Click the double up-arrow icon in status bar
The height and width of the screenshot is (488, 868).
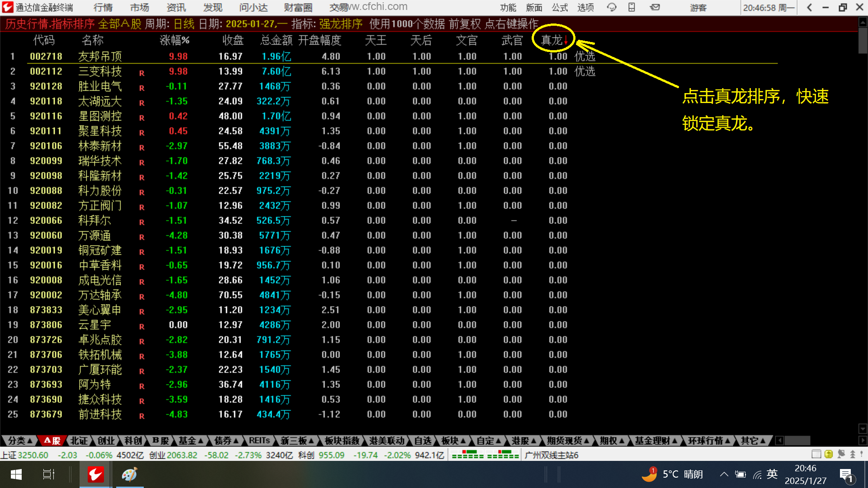coord(853,454)
